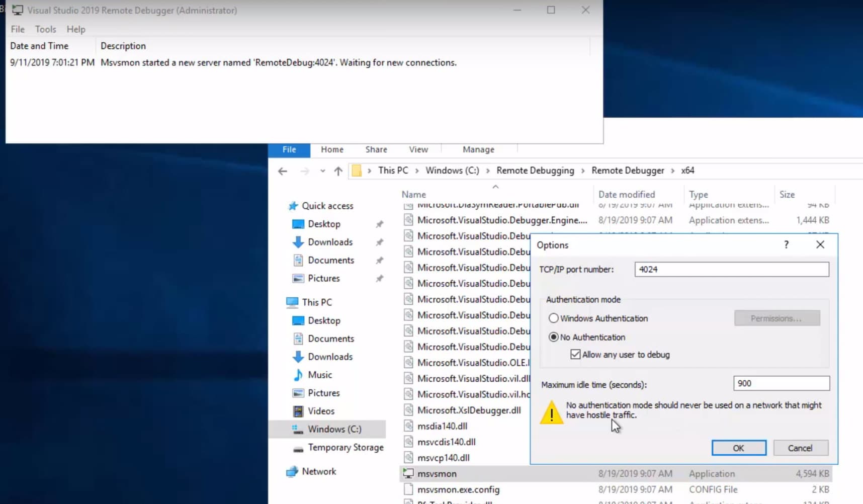Open Quick access in navigation pane
This screenshot has height=504, width=863.
click(x=327, y=206)
